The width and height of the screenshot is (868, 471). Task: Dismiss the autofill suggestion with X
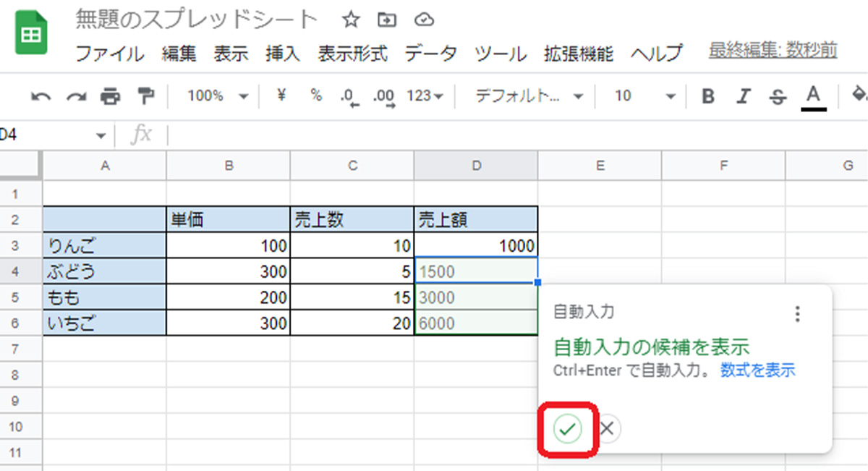point(607,429)
